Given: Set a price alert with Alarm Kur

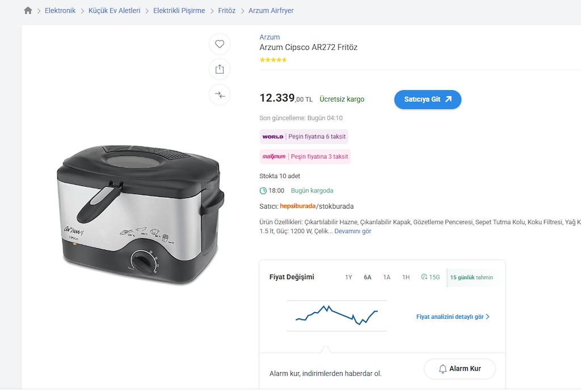Looking at the screenshot, I should click(x=460, y=369).
